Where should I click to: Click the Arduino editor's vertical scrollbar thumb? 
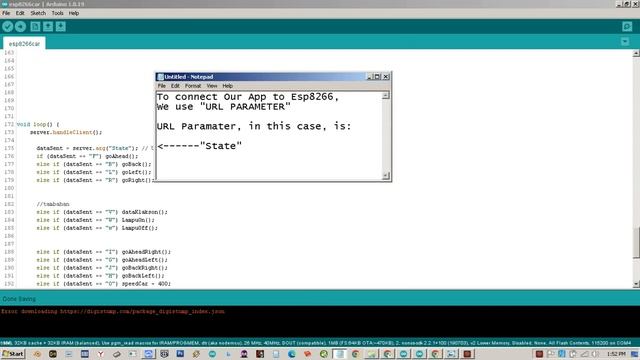tap(636, 242)
